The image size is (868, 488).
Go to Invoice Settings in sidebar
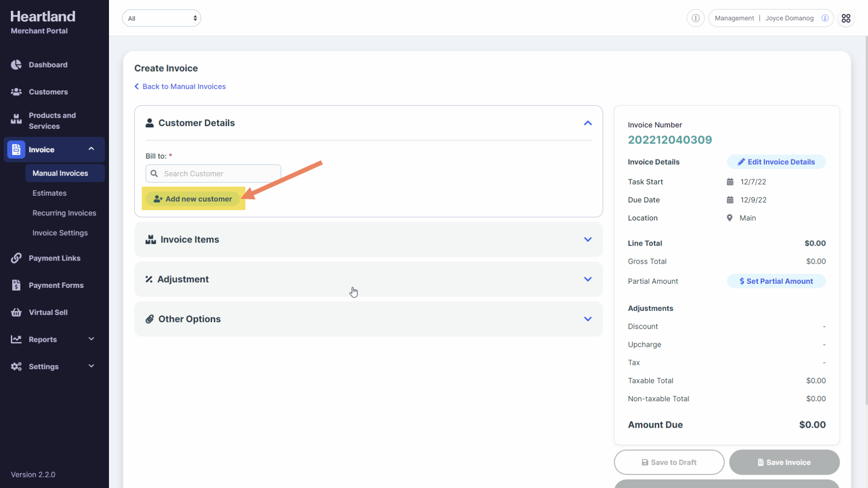click(60, 233)
